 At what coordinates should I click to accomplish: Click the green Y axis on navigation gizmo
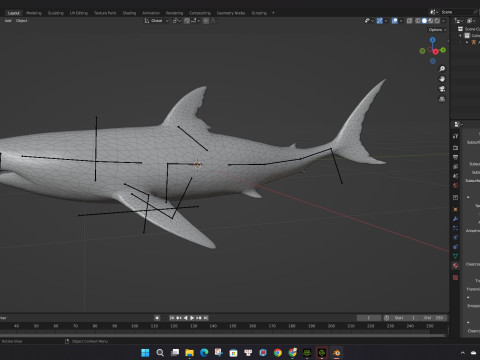click(443, 50)
